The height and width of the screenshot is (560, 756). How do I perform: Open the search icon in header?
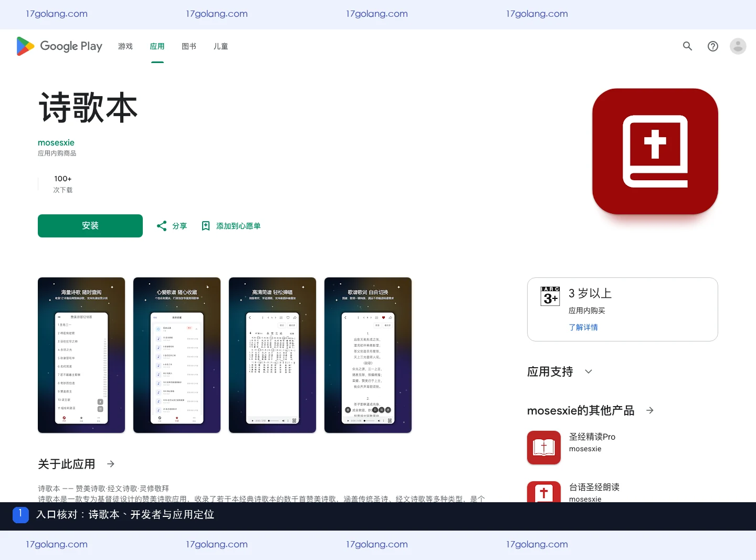tap(687, 46)
